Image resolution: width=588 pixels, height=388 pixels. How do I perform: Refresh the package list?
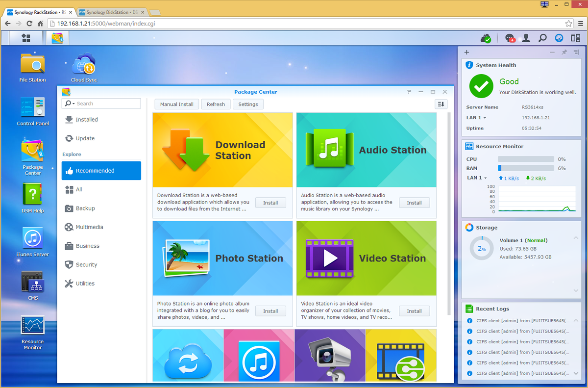pos(216,104)
